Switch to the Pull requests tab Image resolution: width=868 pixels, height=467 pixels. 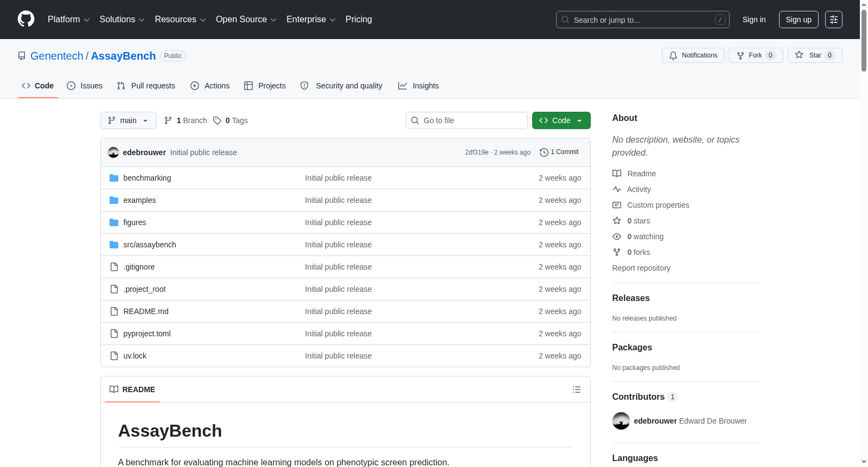(146, 86)
